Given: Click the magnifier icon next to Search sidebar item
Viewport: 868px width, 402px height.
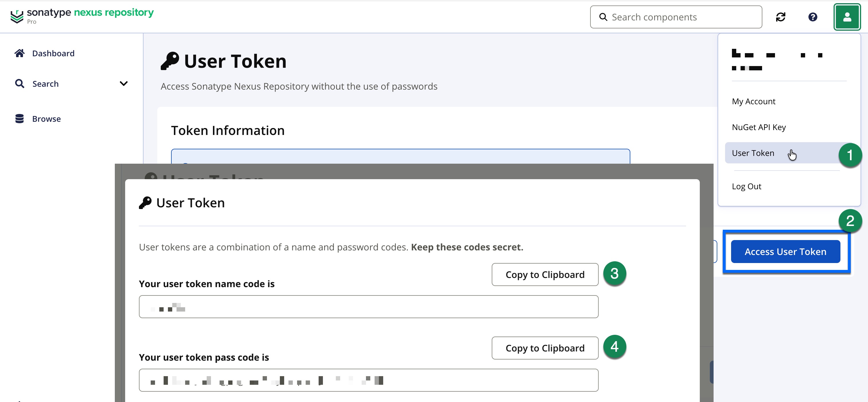Looking at the screenshot, I should [20, 83].
